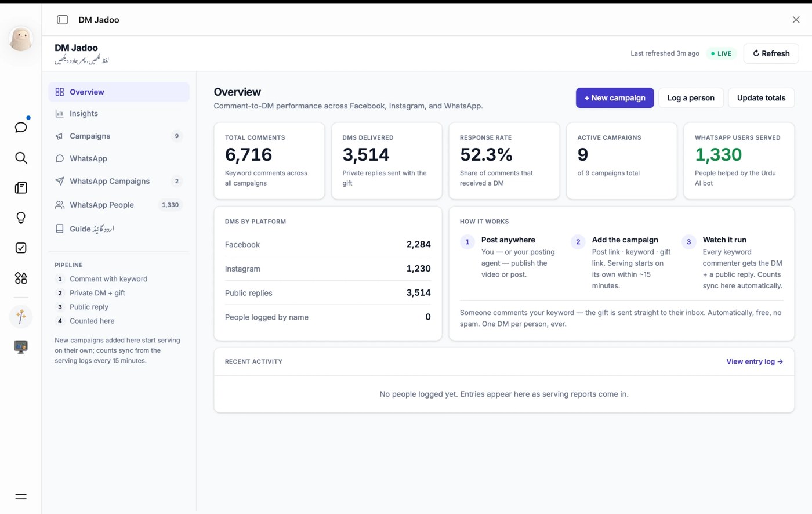812x514 pixels.
Task: Select the magic wand sparkle icon
Action: coord(21,316)
